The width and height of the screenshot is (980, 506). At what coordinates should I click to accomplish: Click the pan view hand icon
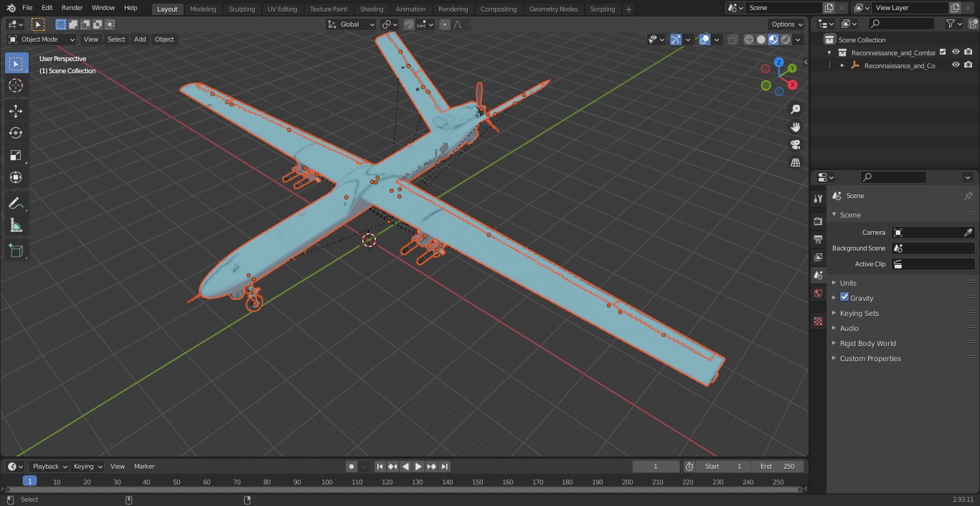[x=795, y=127]
